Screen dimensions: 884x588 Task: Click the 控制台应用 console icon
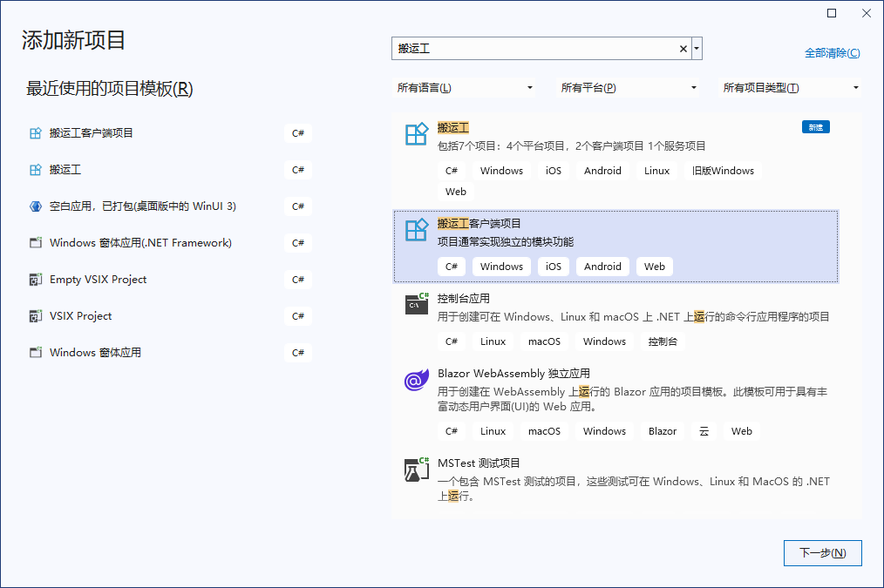[x=417, y=303]
